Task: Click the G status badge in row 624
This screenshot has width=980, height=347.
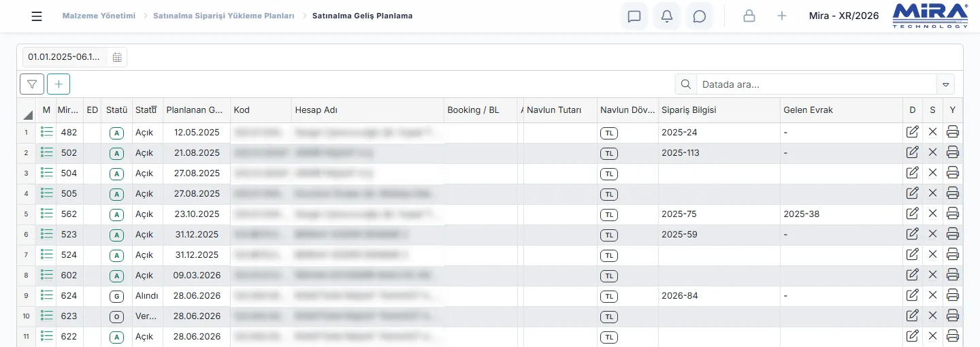Action: coord(116,297)
